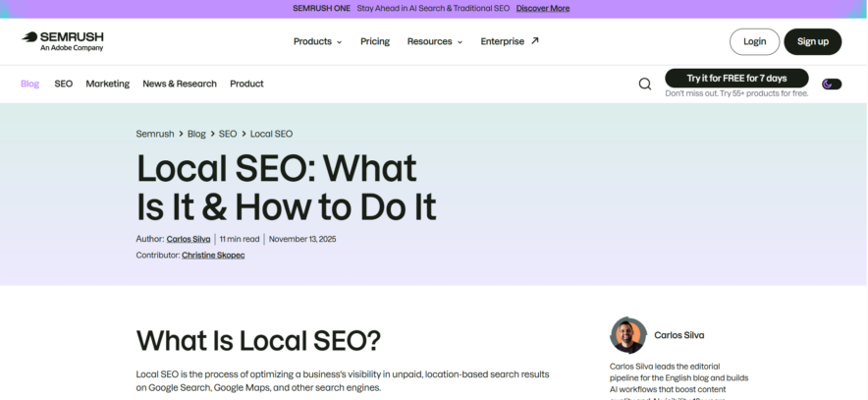This screenshot has width=868, height=400.
Task: Toggle dark mode switch
Action: (832, 85)
